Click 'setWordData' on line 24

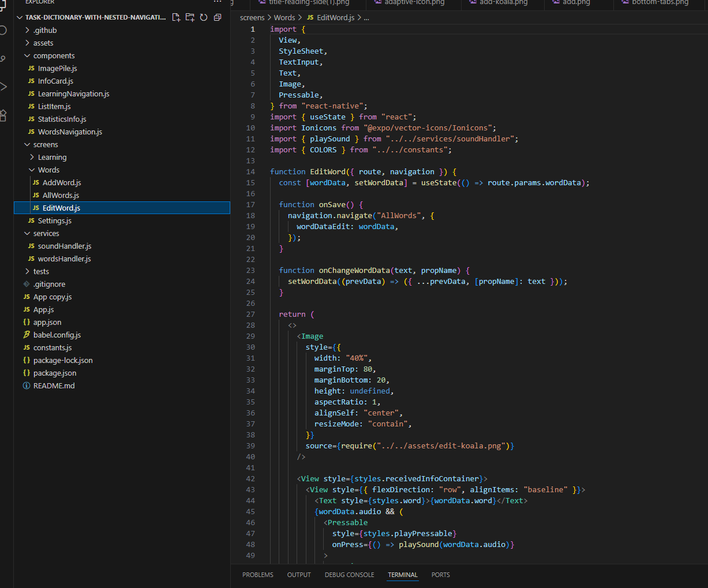312,282
